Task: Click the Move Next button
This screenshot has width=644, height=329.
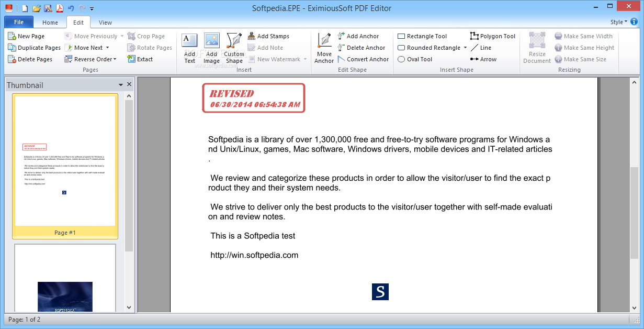Action: coord(84,48)
